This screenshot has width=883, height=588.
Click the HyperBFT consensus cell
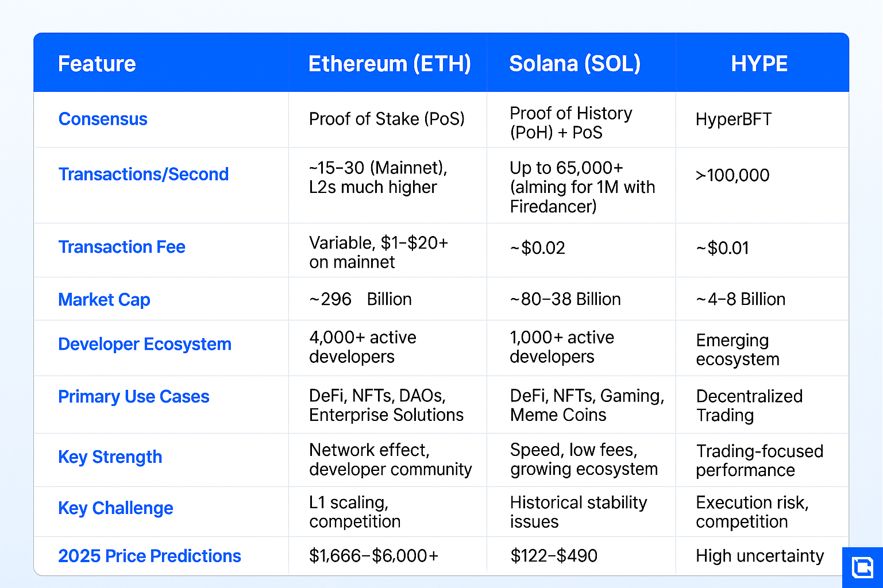pos(734,119)
